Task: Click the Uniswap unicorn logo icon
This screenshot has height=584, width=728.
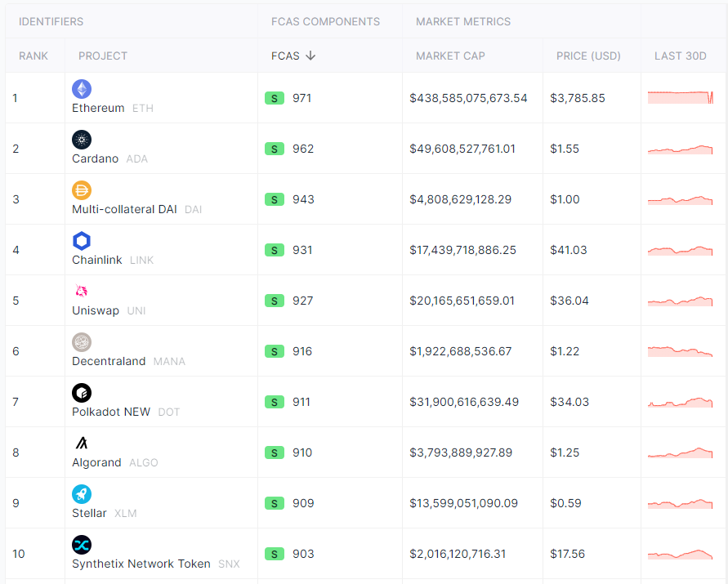Action: coord(82,292)
